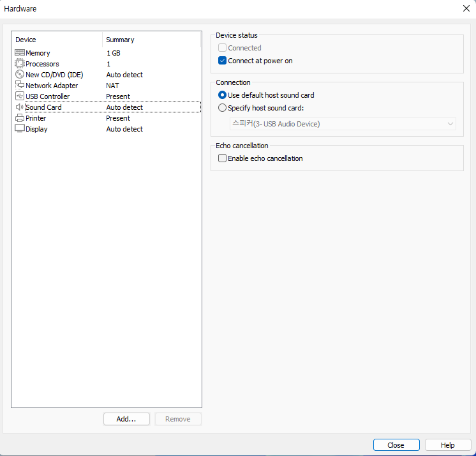476x456 pixels.
Task: Select the Memory device icon
Action: tap(19, 52)
